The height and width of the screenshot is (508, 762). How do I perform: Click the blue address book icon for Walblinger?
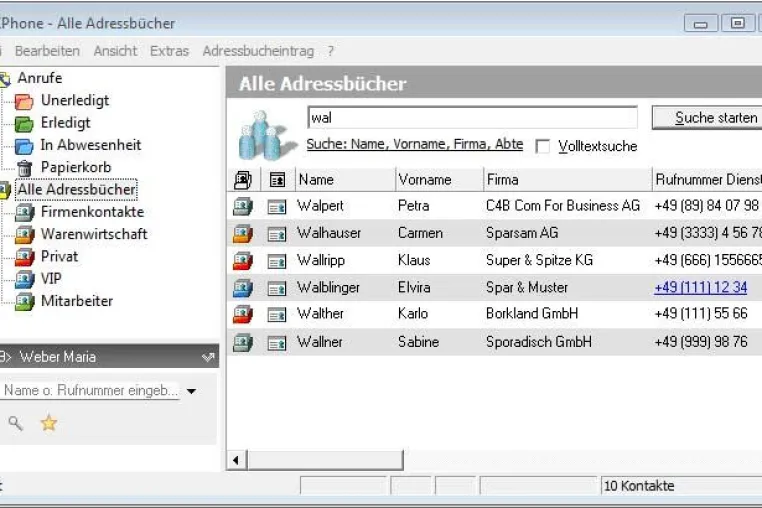click(x=243, y=288)
